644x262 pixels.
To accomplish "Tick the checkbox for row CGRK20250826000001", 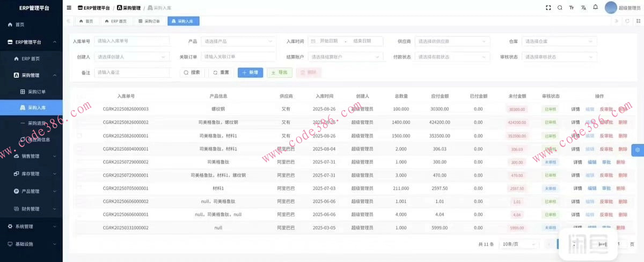I will [79, 136].
